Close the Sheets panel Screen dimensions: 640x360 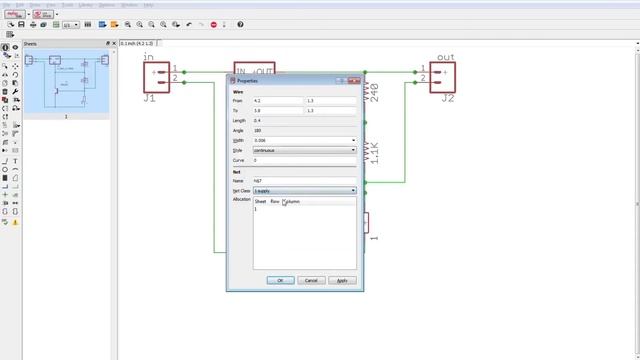114,43
